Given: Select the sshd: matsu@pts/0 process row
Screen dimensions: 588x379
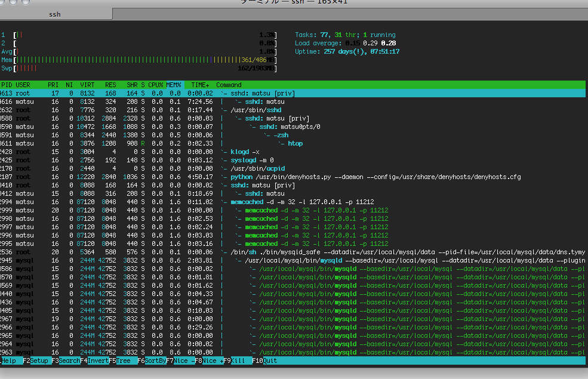Looking at the screenshot, I should point(293,127).
